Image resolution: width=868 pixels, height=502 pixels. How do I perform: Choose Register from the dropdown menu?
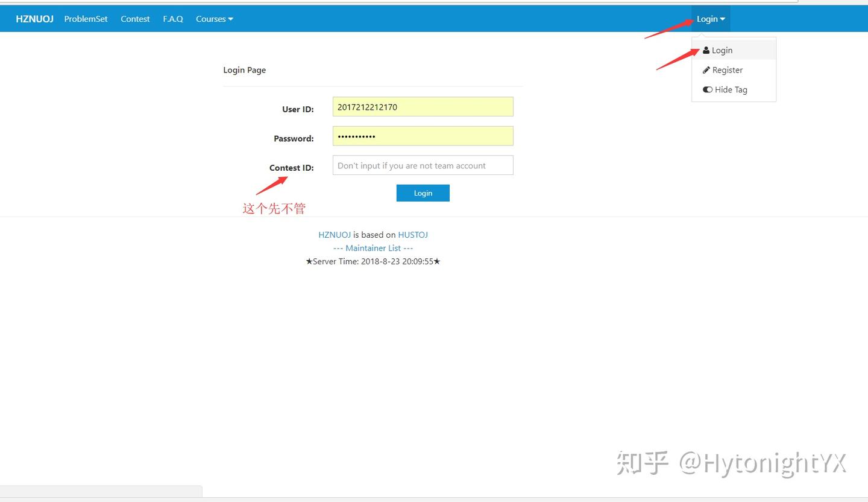727,70
